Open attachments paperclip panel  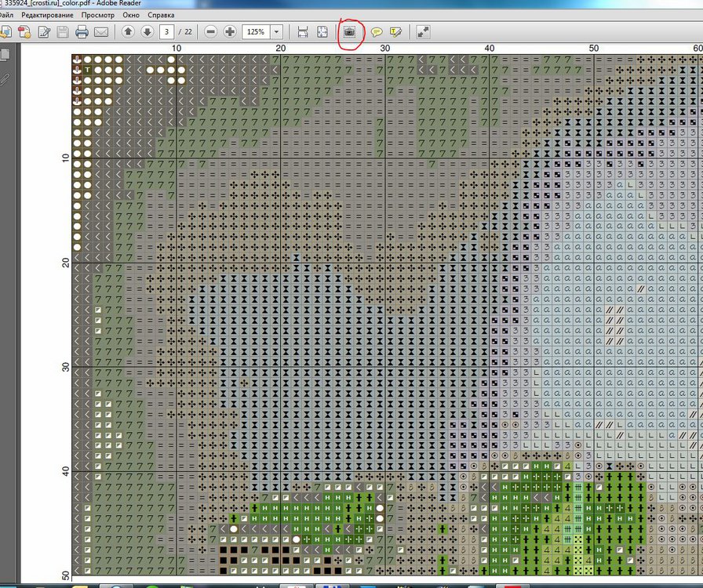click(x=5, y=78)
